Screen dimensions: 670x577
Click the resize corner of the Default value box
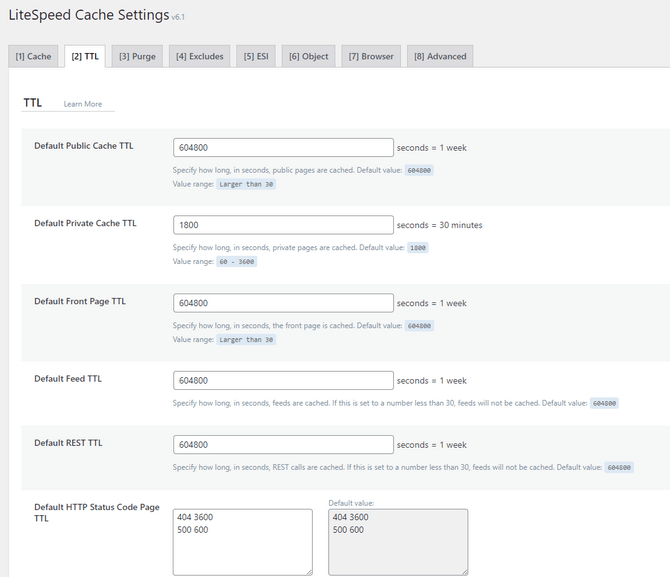[x=463, y=571]
